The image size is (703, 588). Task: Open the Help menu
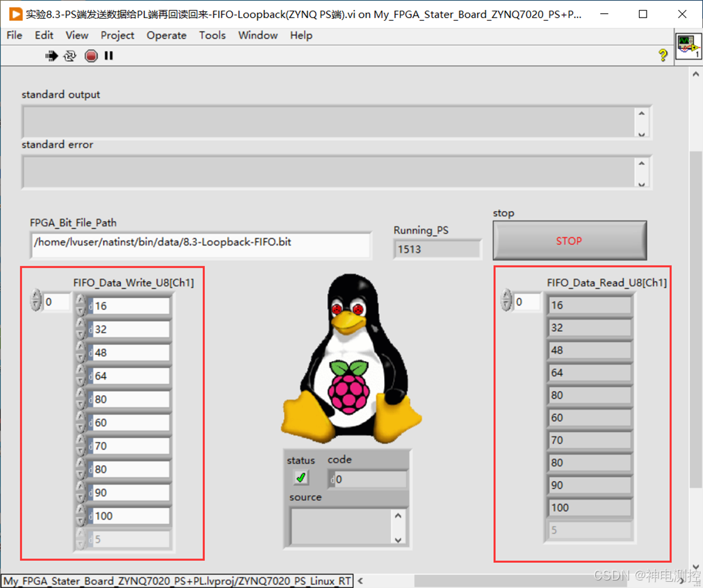tap(301, 36)
